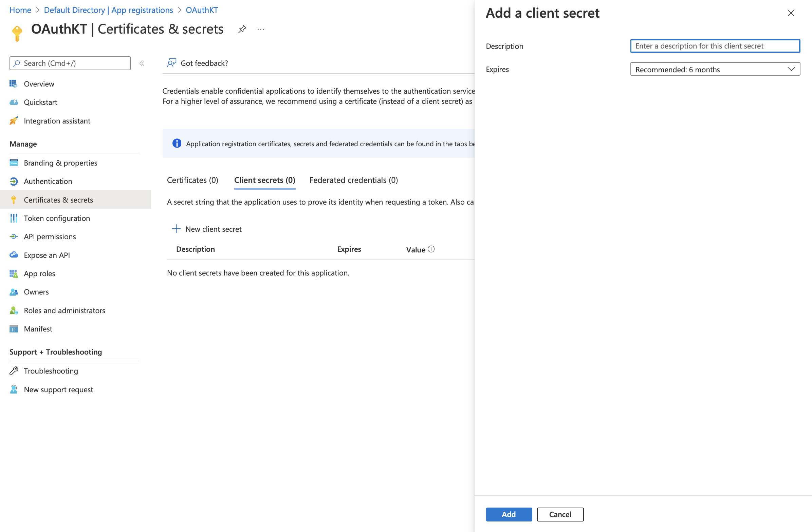Click the Quickstart cloud icon

point(14,102)
